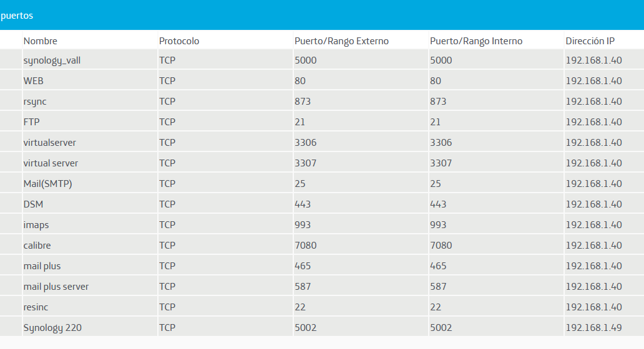Click the Puerto/Rango Externo column header

[x=341, y=41]
